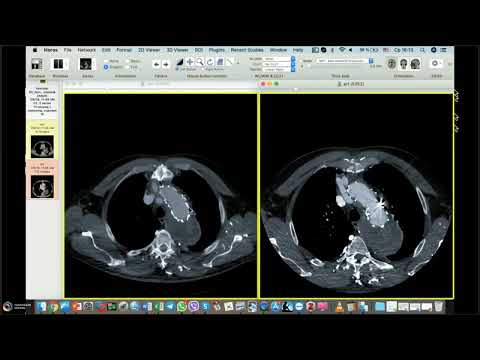Select the window level contrast tool
Viewport: 480px width, 360px height.
click(x=180, y=62)
